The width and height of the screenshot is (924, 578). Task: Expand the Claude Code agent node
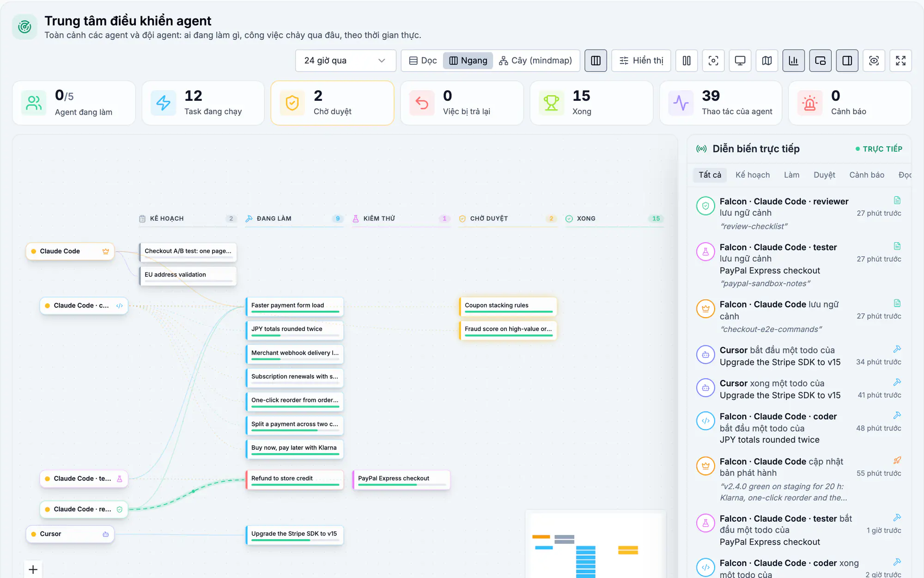pyautogui.click(x=70, y=251)
